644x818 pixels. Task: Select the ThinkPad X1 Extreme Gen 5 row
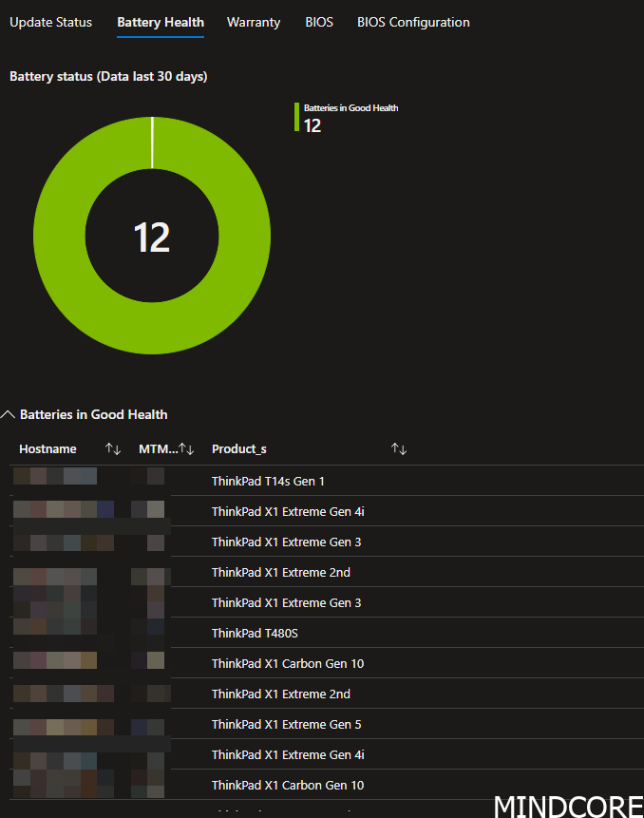(x=327, y=724)
